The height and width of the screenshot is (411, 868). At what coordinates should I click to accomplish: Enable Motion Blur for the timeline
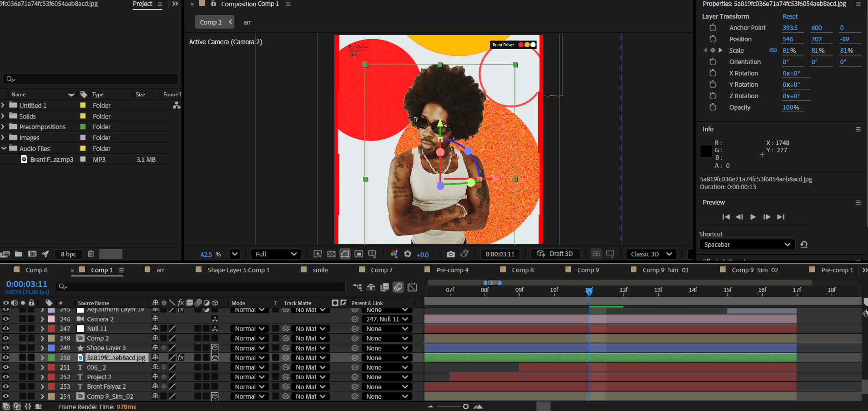[x=399, y=287]
